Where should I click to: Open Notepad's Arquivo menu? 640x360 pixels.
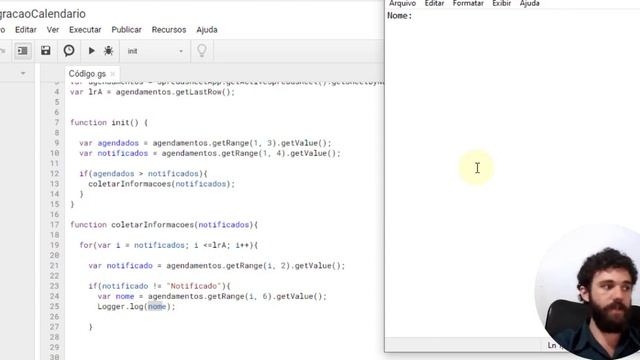click(x=402, y=3)
